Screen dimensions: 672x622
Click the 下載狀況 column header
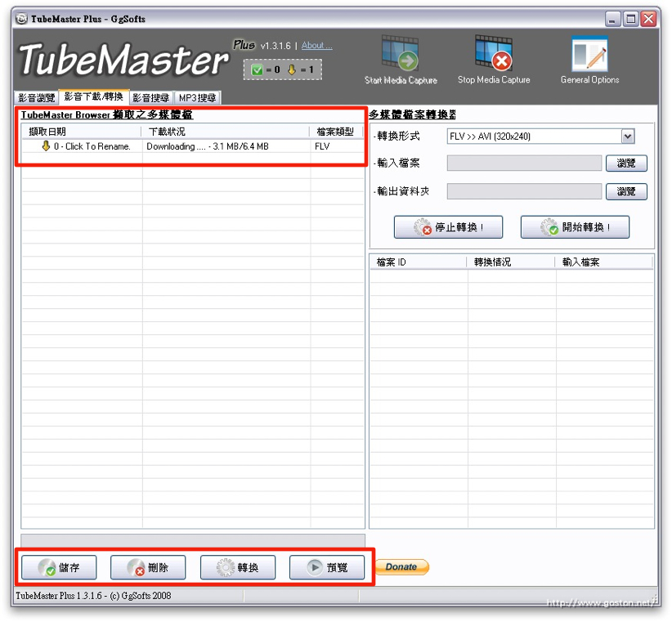[226, 132]
